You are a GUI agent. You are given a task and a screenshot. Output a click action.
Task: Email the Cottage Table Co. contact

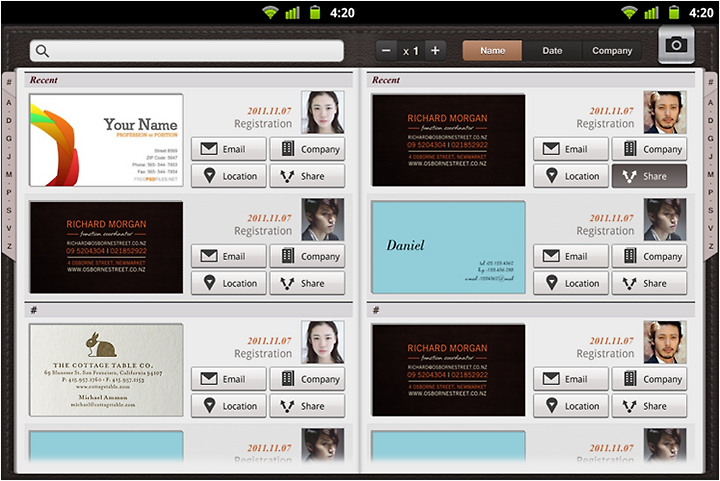click(x=229, y=379)
